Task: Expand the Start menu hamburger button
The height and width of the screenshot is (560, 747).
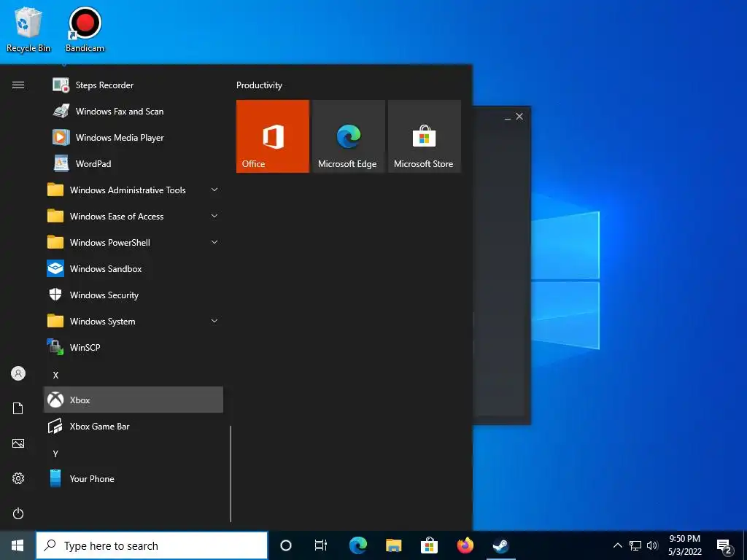Action: click(18, 85)
